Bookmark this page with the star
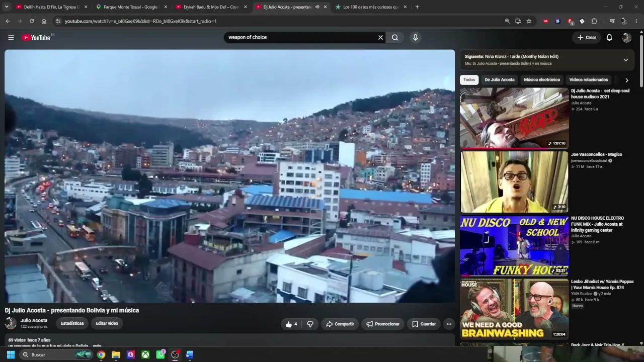 coord(529,21)
